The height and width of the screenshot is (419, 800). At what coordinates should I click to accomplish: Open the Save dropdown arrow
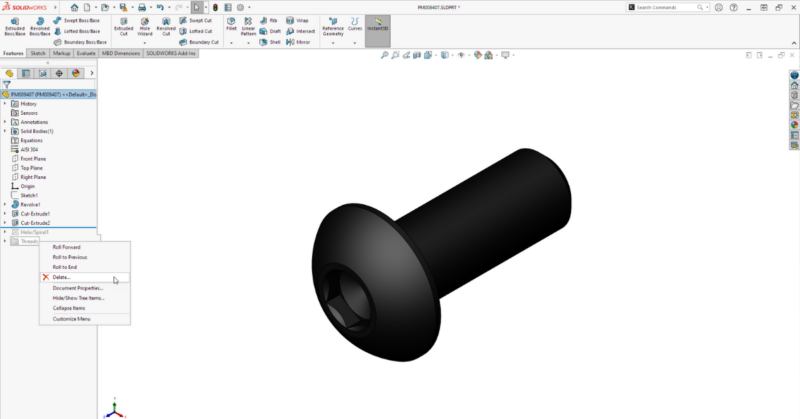[x=132, y=8]
